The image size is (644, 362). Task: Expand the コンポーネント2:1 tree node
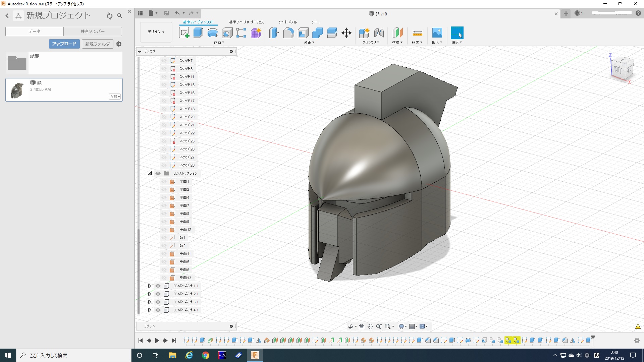point(150,294)
